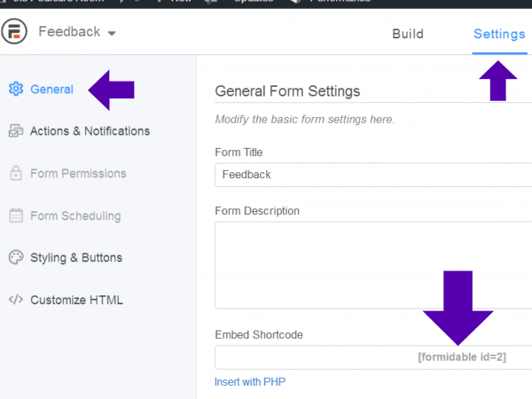Click the Actions & Notifications sidebar icon
This screenshot has height=399, width=532.
coord(15,131)
